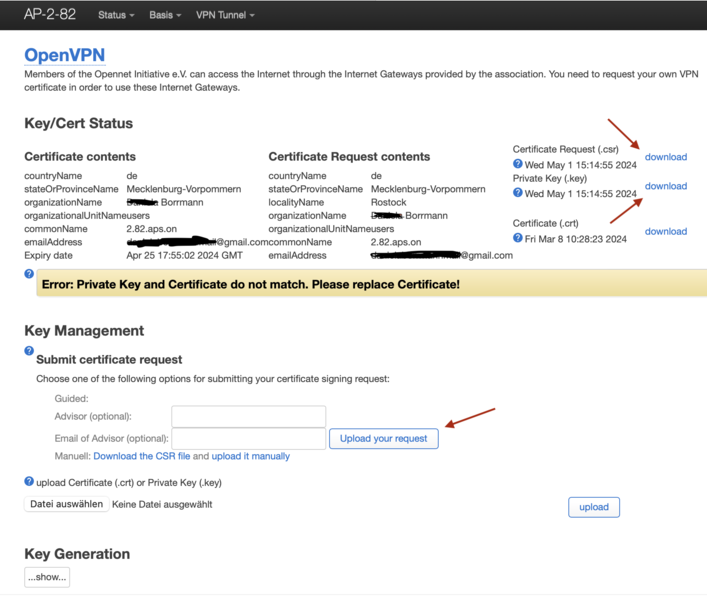The height and width of the screenshot is (599, 707).
Task: Open the Status dropdown menu
Action: (116, 15)
